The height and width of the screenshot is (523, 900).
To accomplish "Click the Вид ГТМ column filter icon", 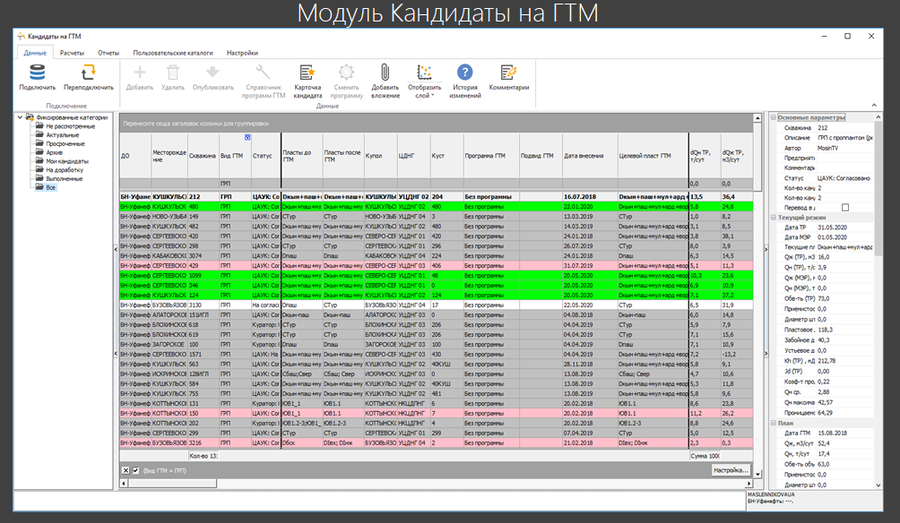I will [x=247, y=137].
